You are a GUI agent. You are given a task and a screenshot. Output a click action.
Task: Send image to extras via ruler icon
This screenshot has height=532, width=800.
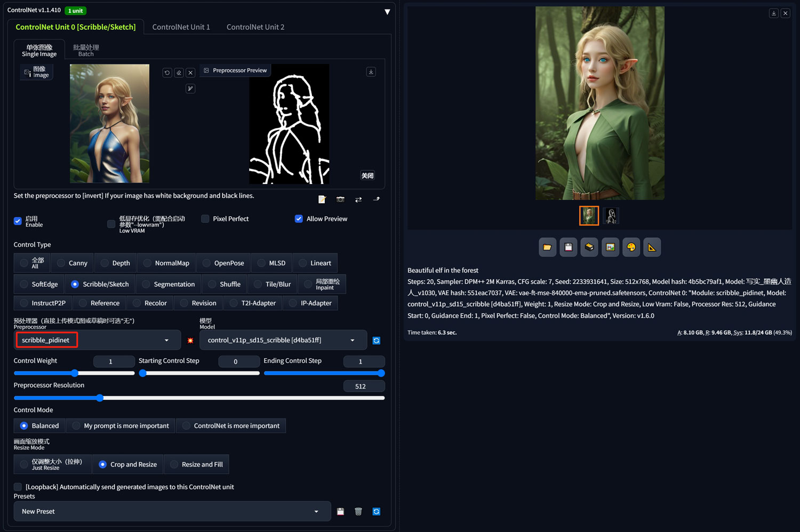[652, 247]
